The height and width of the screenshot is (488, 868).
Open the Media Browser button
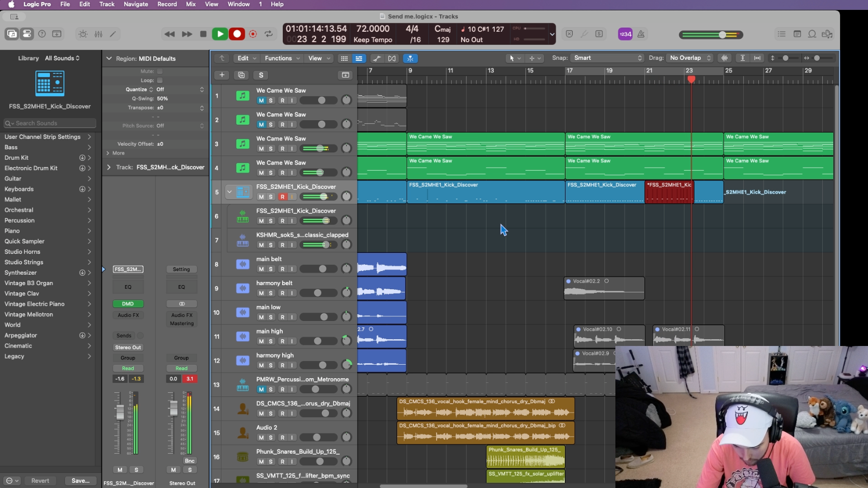(827, 34)
